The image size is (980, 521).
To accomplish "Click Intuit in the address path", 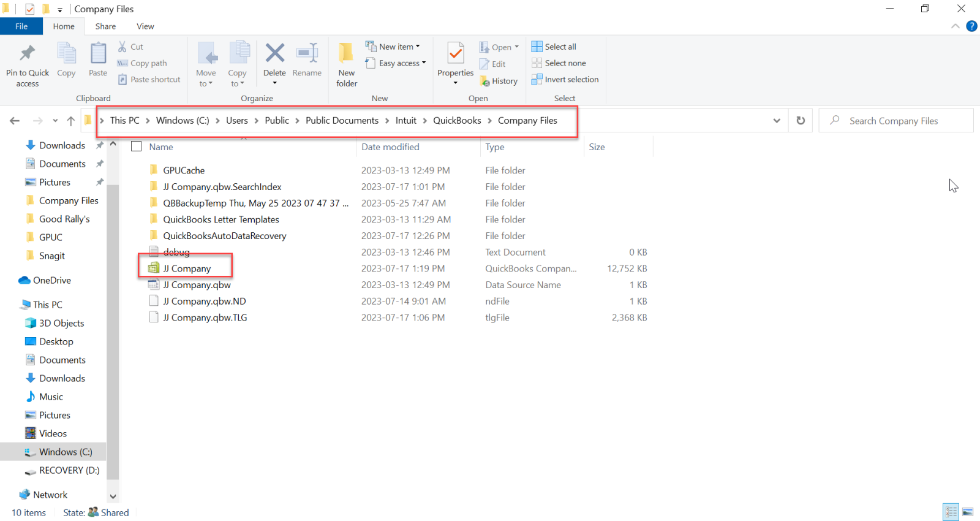I will [405, 120].
